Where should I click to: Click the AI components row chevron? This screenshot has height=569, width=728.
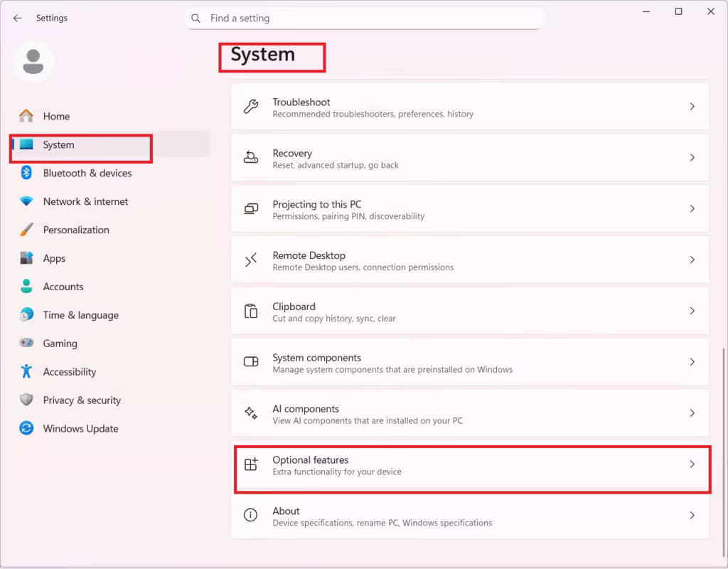(692, 413)
